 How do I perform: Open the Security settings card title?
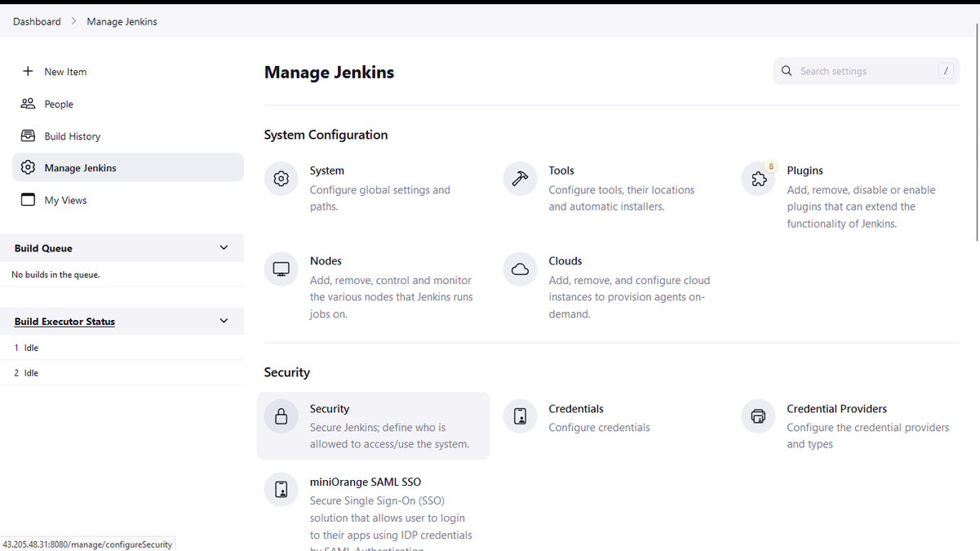point(330,408)
